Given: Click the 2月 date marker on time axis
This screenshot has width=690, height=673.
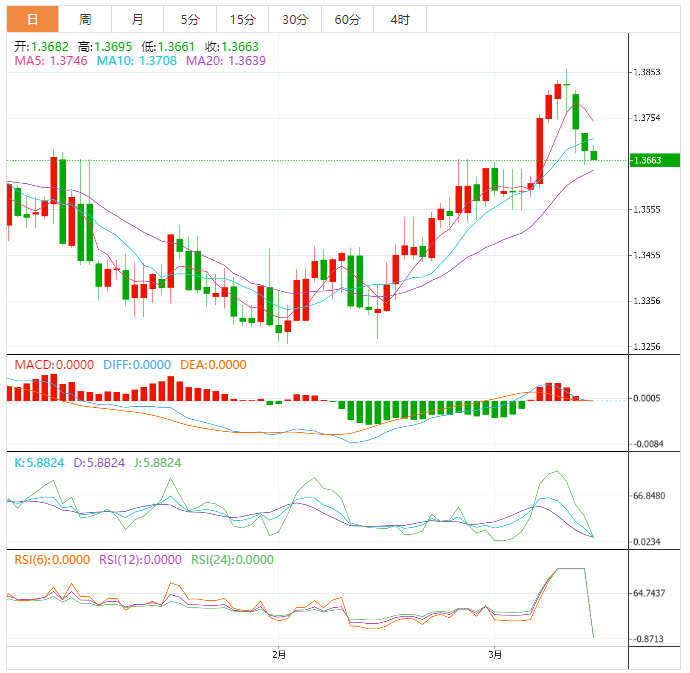Looking at the screenshot, I should 279,655.
